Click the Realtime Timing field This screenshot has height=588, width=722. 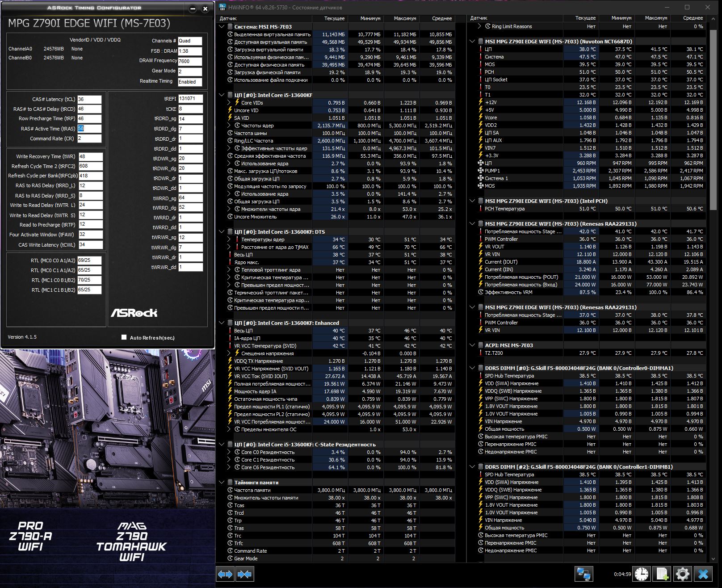(x=190, y=82)
